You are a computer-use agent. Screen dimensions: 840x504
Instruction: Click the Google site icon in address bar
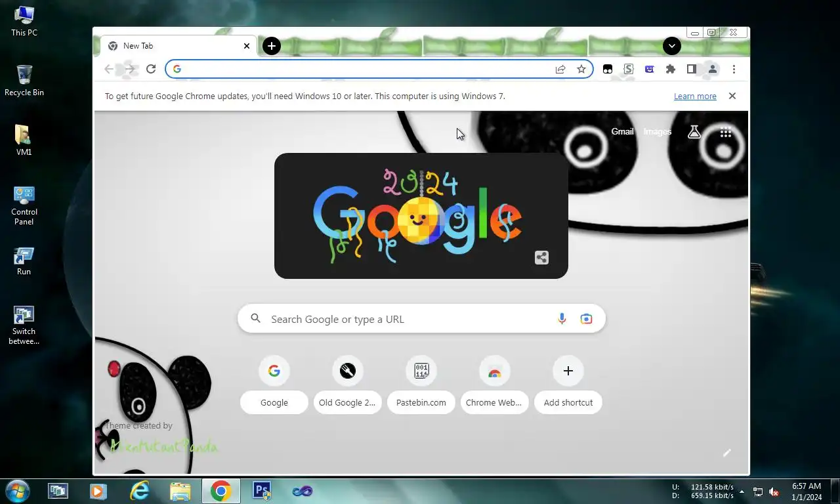coord(177,69)
